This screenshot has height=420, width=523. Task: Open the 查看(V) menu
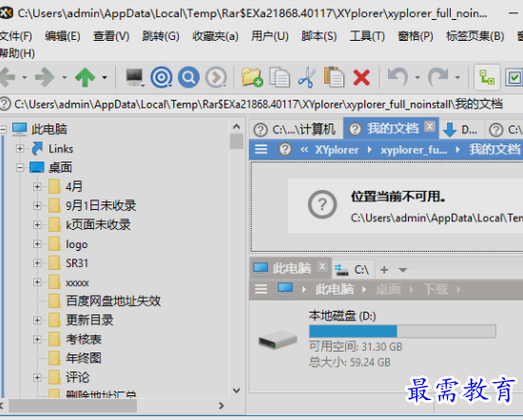(111, 36)
